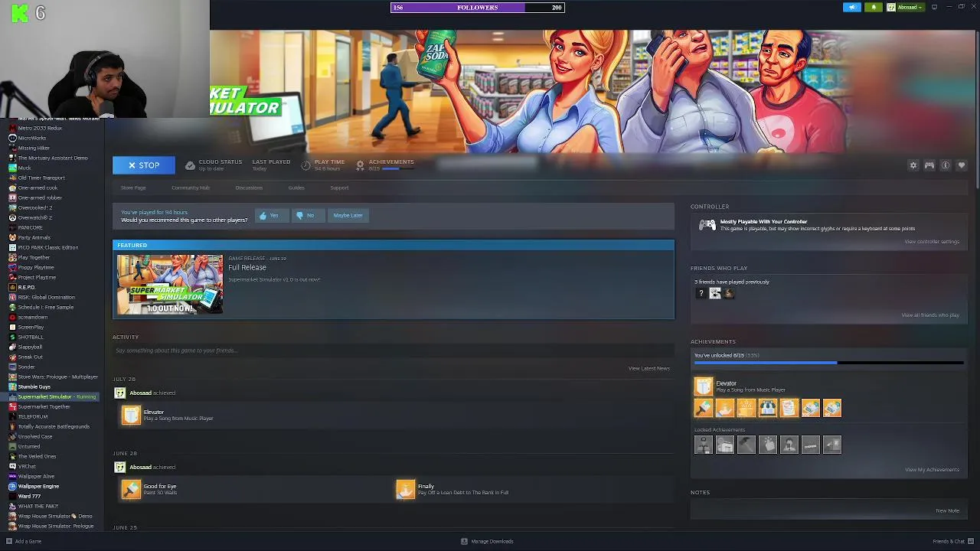This screenshot has width=980, height=551.
Task: Open the checklist paper unlocked achievement
Action: click(789, 408)
